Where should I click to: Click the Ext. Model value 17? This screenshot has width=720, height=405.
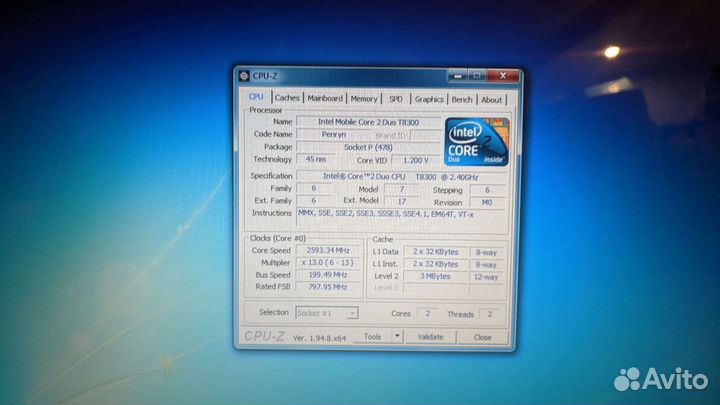coord(402,201)
